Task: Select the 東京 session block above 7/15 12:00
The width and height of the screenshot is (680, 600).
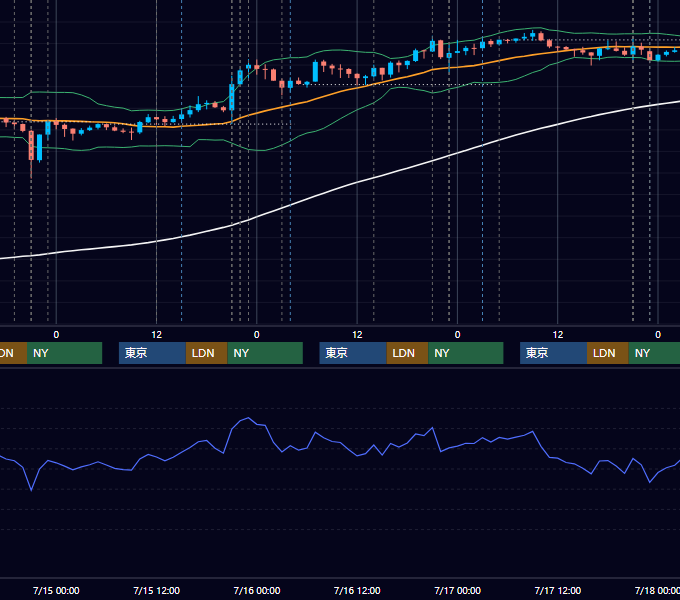Action: pyautogui.click(x=152, y=353)
